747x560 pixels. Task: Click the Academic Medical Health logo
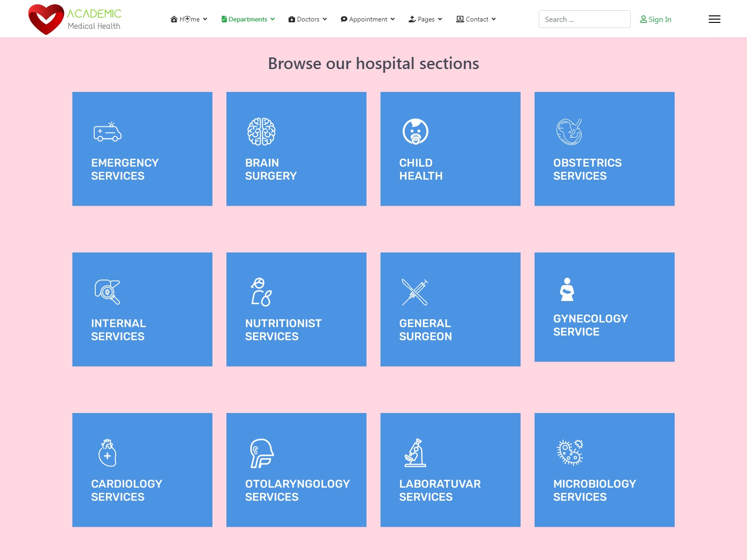tap(75, 19)
